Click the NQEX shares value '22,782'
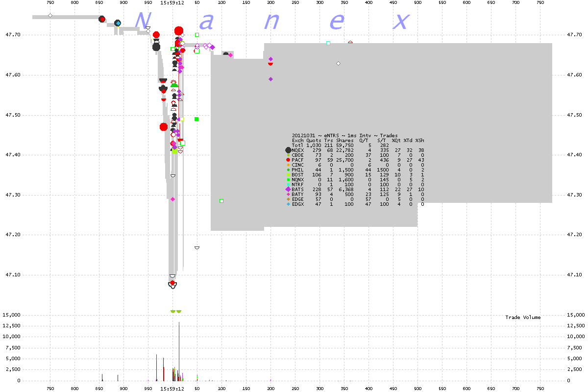588x392 pixels. (x=345, y=150)
